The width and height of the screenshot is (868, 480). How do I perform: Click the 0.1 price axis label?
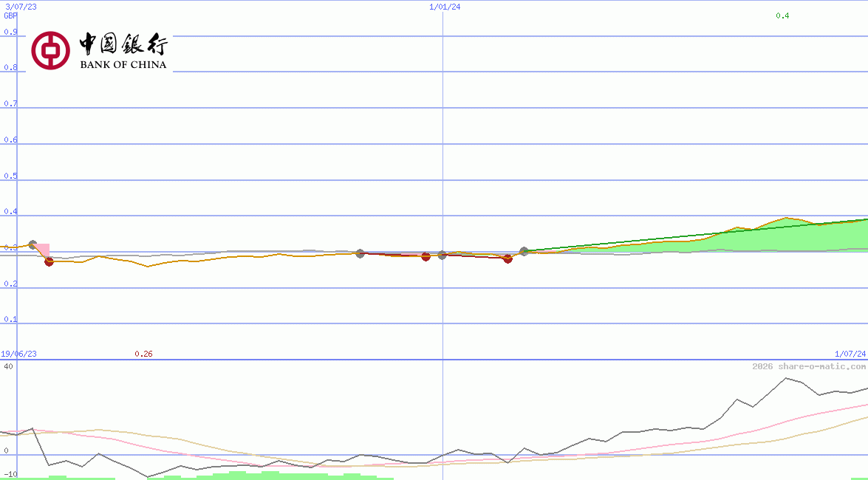click(x=10, y=320)
